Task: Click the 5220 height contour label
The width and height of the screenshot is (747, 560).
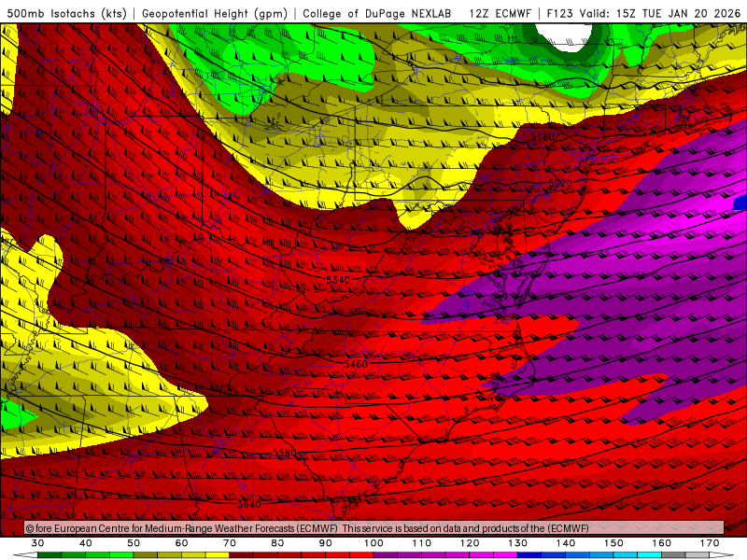Action: (560, 183)
